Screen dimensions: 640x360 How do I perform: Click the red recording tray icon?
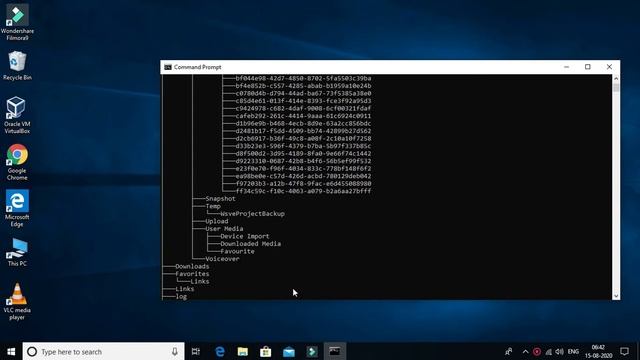tap(537, 351)
